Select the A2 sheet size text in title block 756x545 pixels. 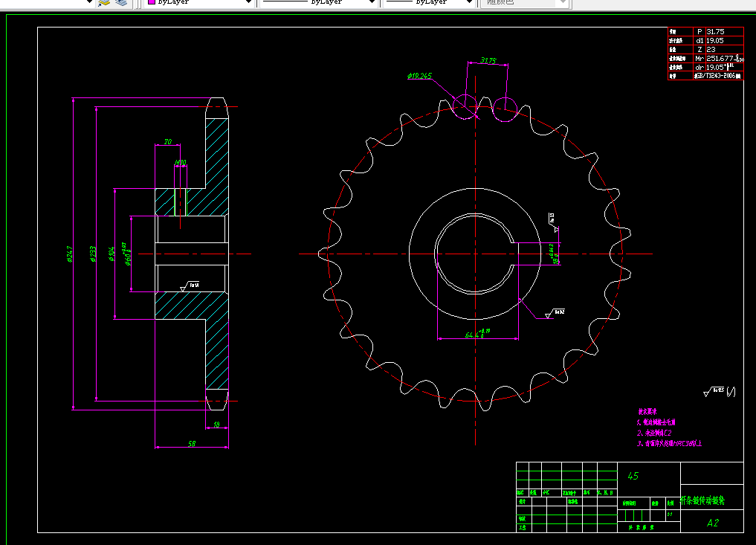713,523
